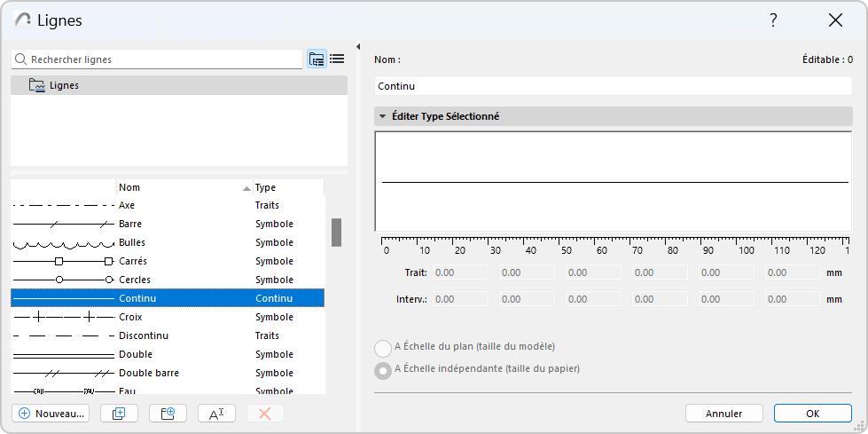Click the Nouveau... button
This screenshot has width=868, height=434.
(x=51, y=413)
